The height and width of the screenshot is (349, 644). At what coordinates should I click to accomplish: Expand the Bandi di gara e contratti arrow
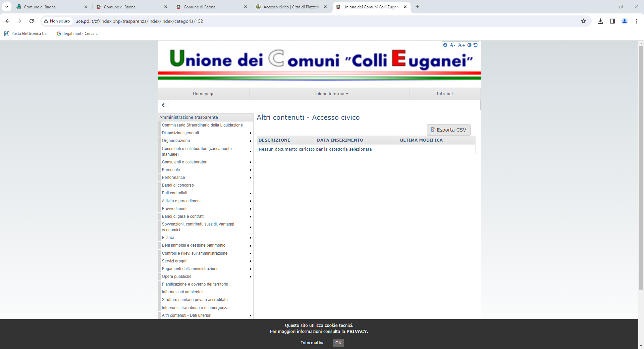[250, 217]
